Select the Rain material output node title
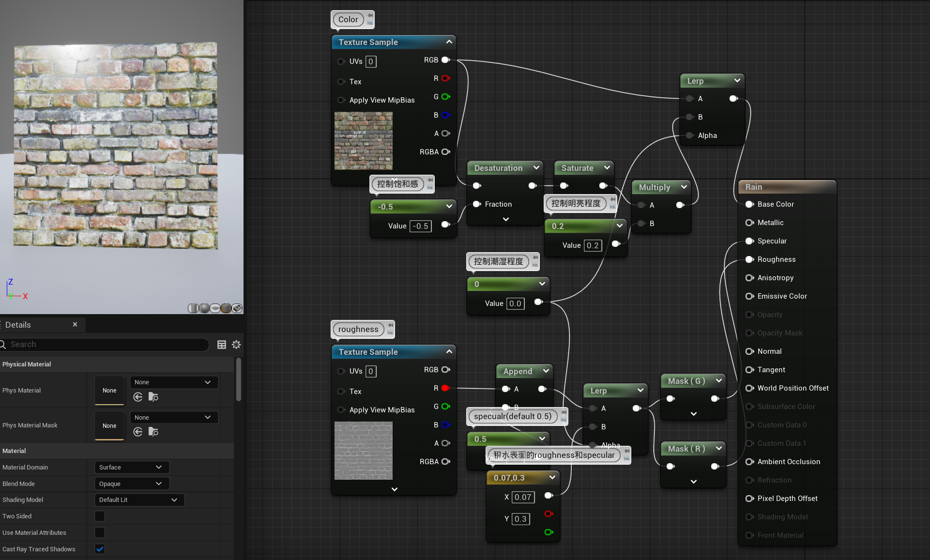This screenshot has height=560, width=930. tap(754, 187)
